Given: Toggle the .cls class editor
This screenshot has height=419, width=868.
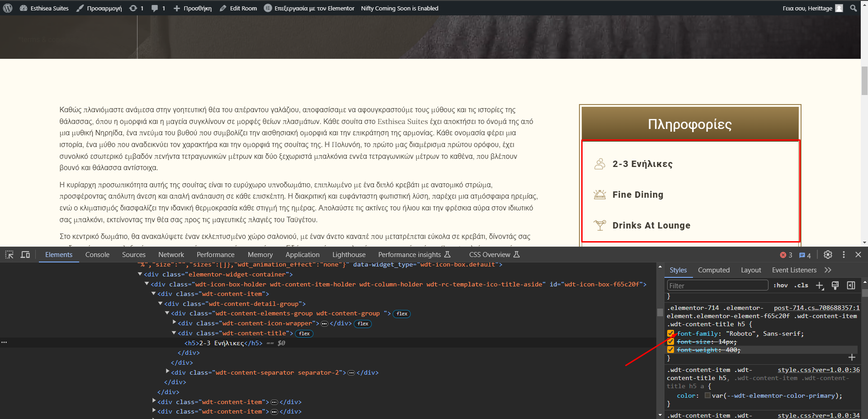Looking at the screenshot, I should point(801,285).
